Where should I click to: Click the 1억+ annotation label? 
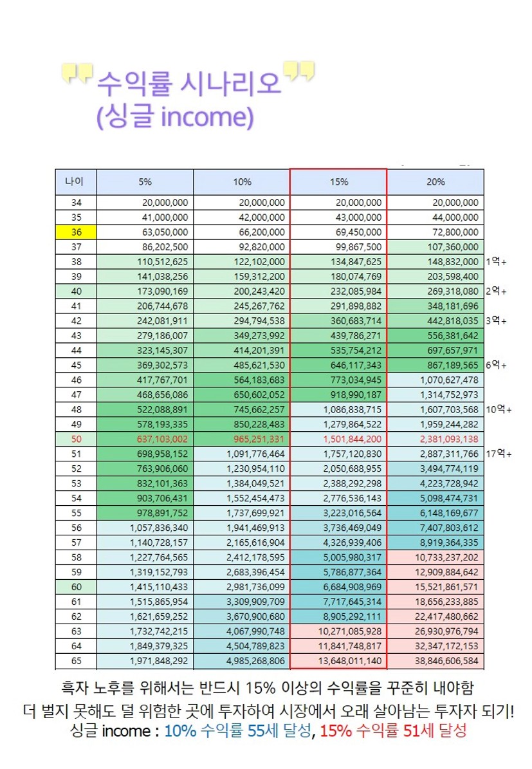pos(496,262)
